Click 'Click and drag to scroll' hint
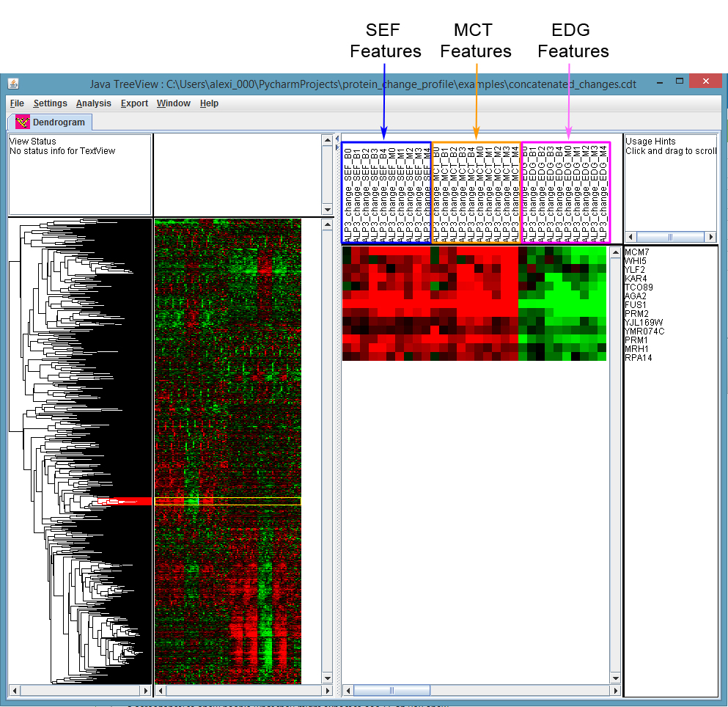Viewport: 728px width, 707px height. (x=671, y=151)
